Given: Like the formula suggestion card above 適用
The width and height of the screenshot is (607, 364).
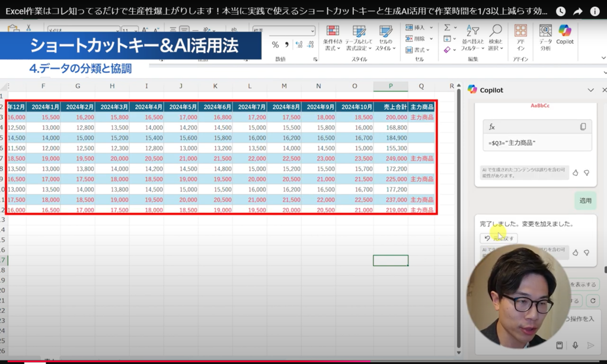Looking at the screenshot, I should pyautogui.click(x=575, y=173).
